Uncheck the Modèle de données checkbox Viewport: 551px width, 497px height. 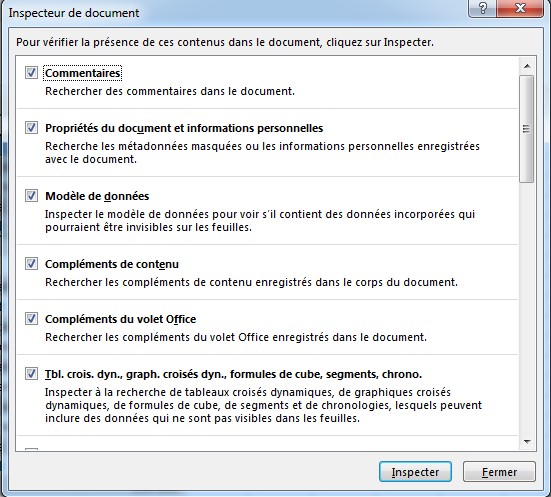(31, 195)
